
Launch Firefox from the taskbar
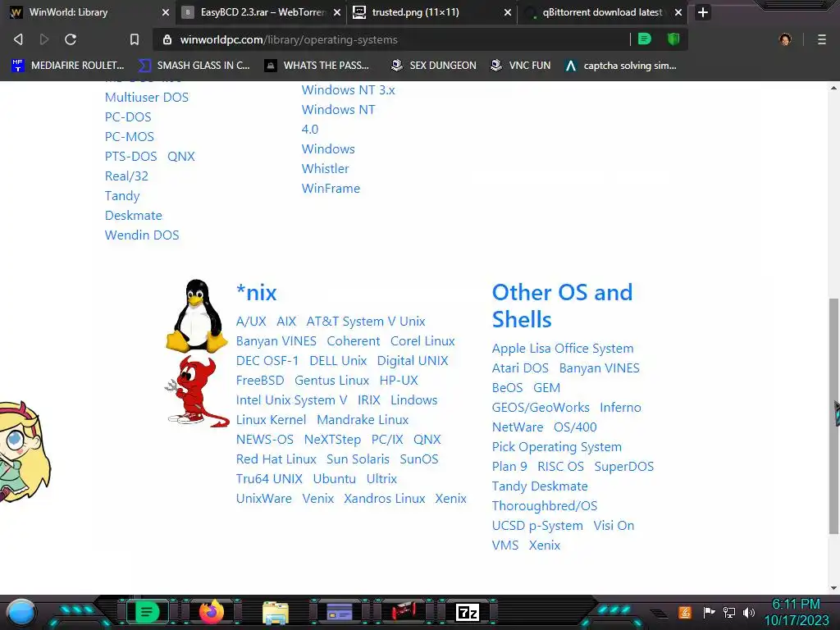[212, 612]
